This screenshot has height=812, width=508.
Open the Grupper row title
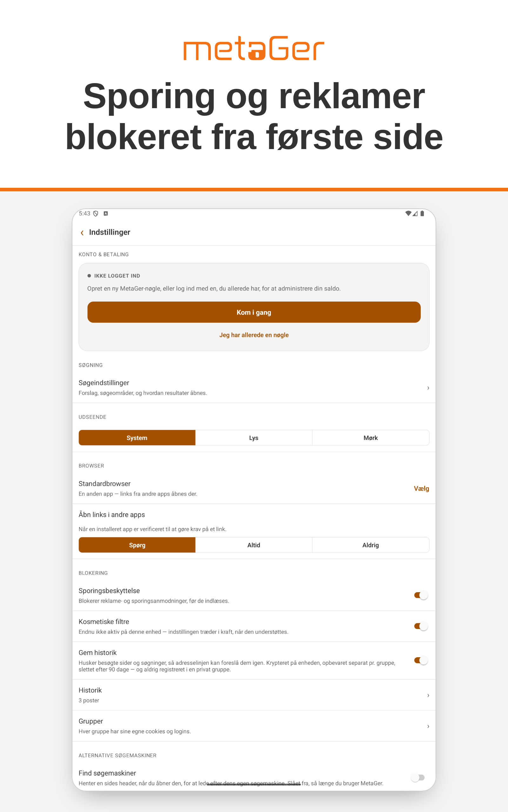point(91,721)
